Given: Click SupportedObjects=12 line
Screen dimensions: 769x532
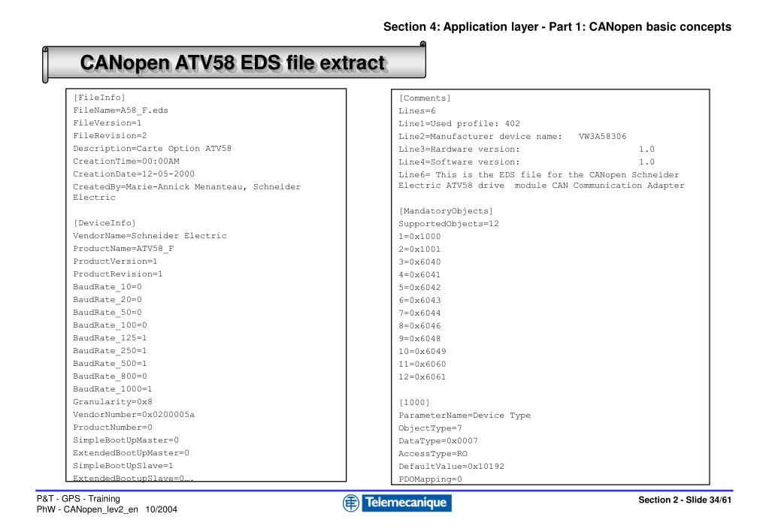Looking at the screenshot, I should click(449, 224).
